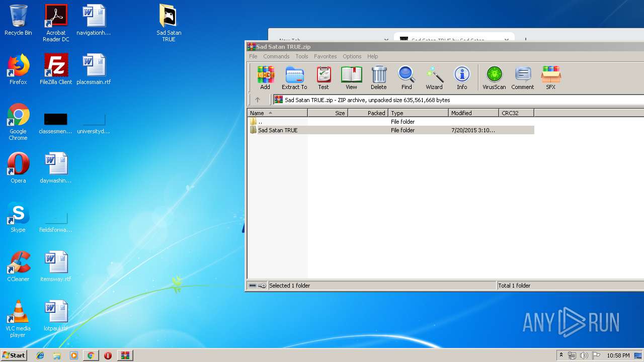
Task: Select the Sad Satan TRUE folder row
Action: [391, 130]
